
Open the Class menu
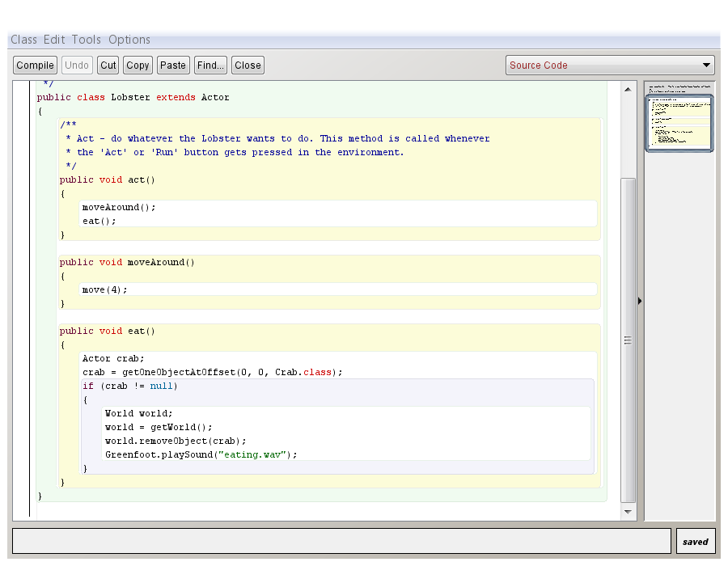[x=23, y=40]
